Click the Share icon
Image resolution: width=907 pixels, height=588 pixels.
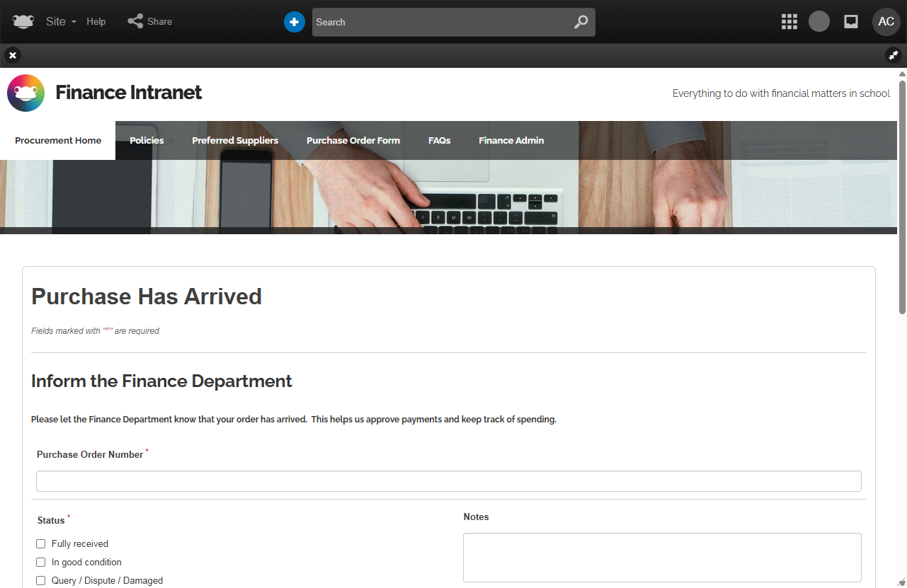click(135, 21)
